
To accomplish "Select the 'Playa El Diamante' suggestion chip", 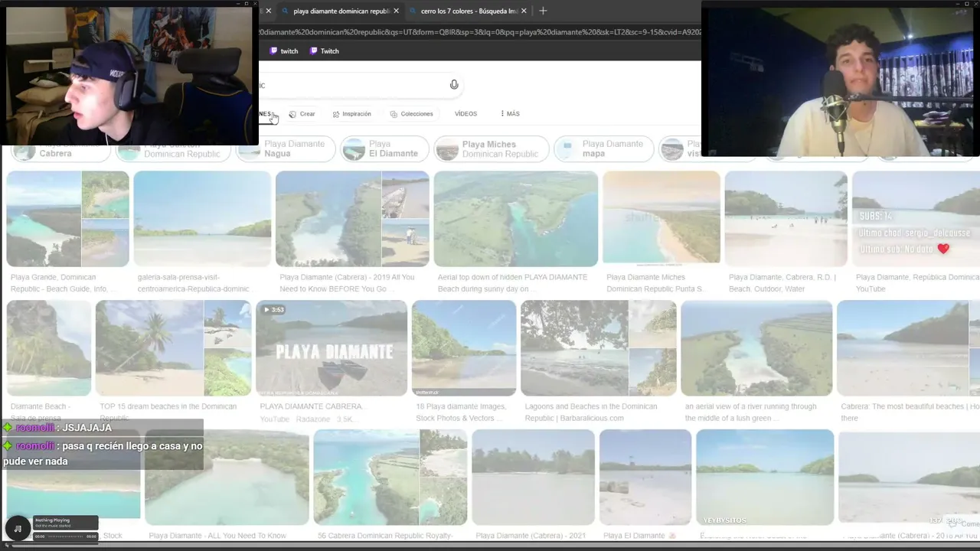I will click(x=384, y=148).
